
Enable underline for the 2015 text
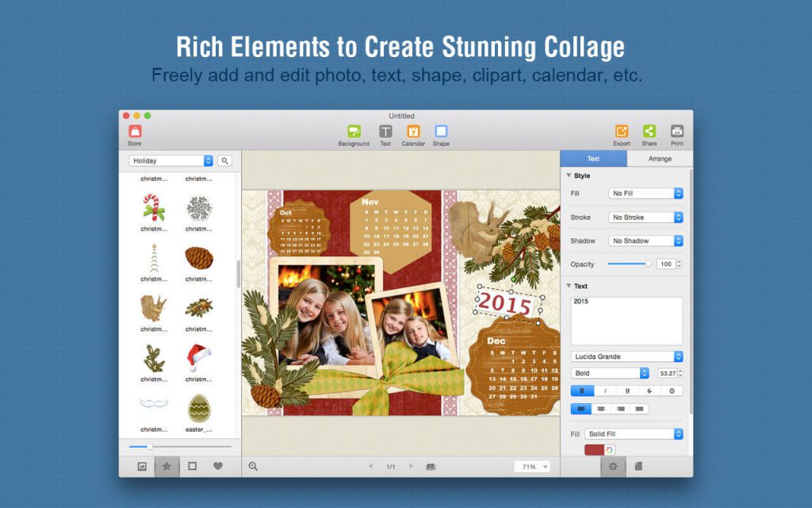pos(626,391)
